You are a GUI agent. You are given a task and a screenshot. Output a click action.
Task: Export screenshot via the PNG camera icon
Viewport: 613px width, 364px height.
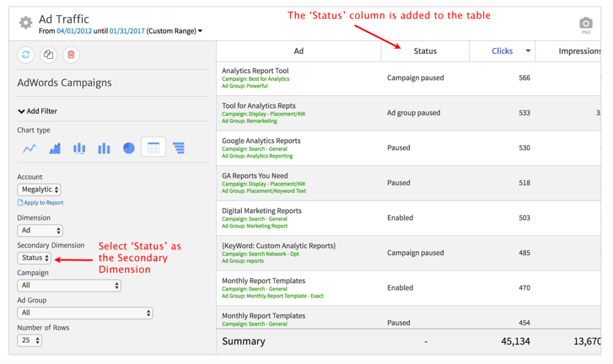pos(585,24)
